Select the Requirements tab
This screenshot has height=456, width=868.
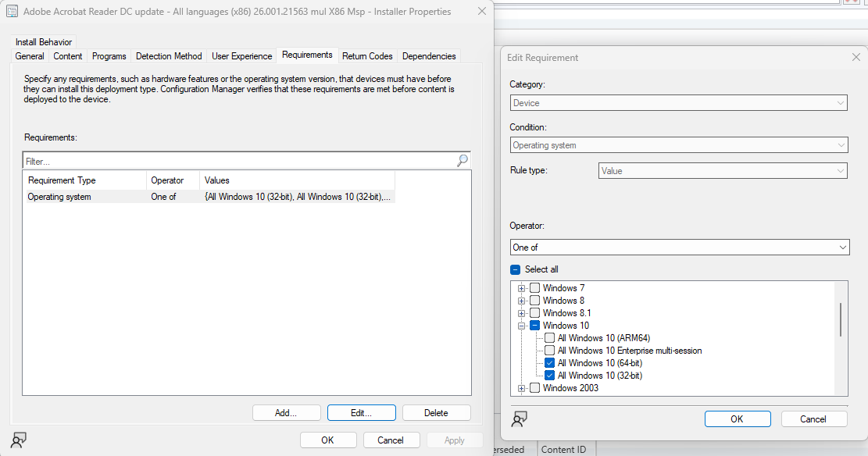tap(307, 55)
